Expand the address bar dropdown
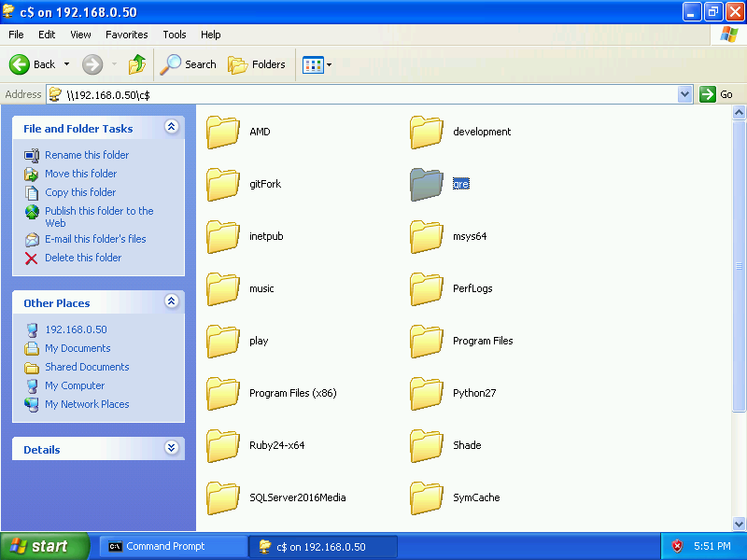This screenshot has width=747, height=560. pyautogui.click(x=684, y=94)
